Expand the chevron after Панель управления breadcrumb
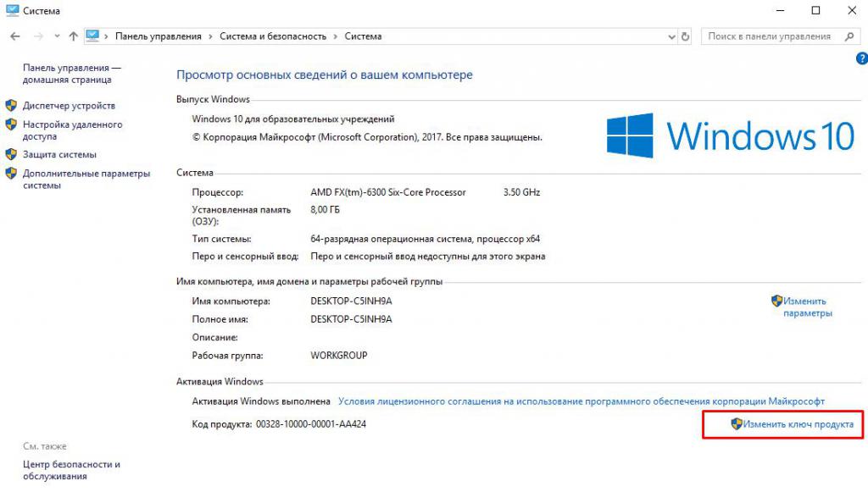868x492 pixels. tap(210, 36)
